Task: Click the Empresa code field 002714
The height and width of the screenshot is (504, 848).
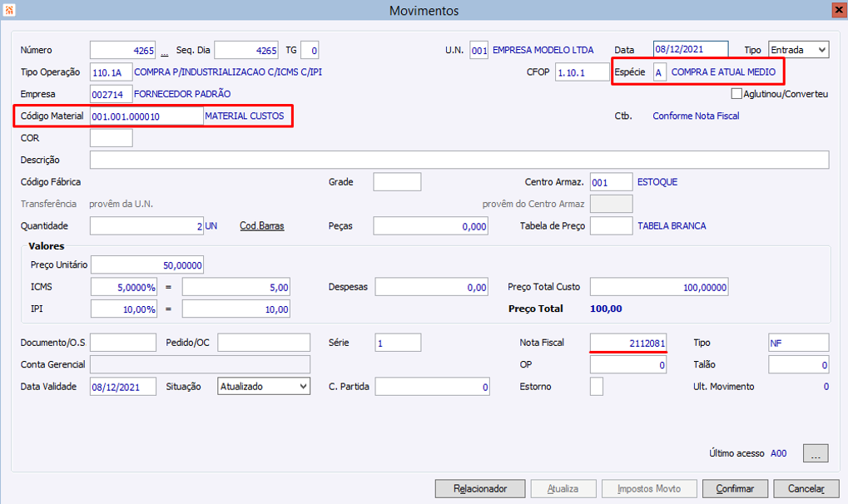Action: coord(111,94)
